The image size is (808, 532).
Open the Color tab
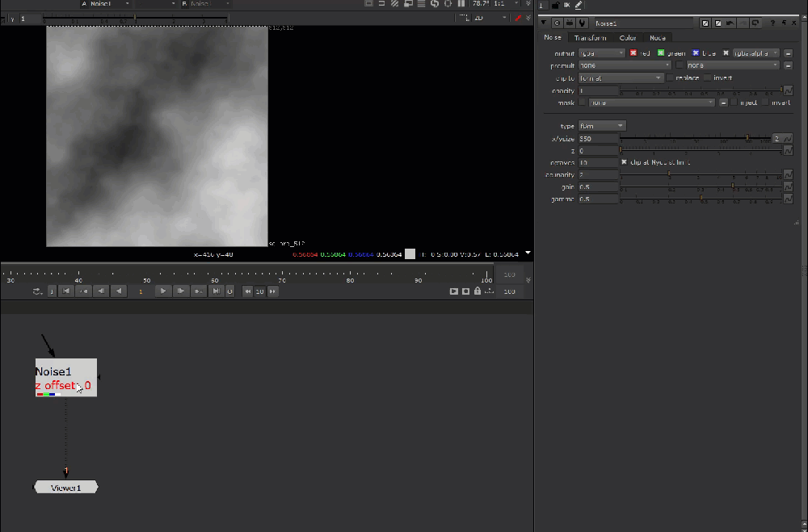coord(628,38)
